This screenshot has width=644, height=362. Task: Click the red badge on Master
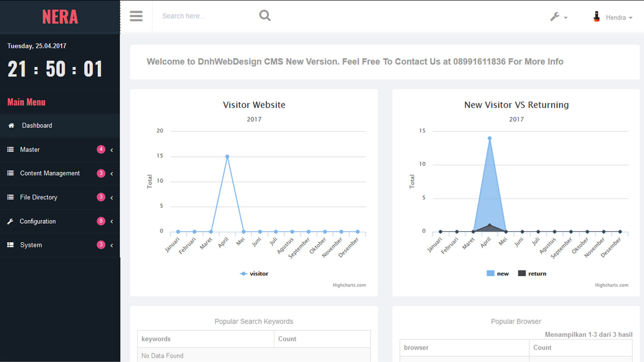(101, 149)
